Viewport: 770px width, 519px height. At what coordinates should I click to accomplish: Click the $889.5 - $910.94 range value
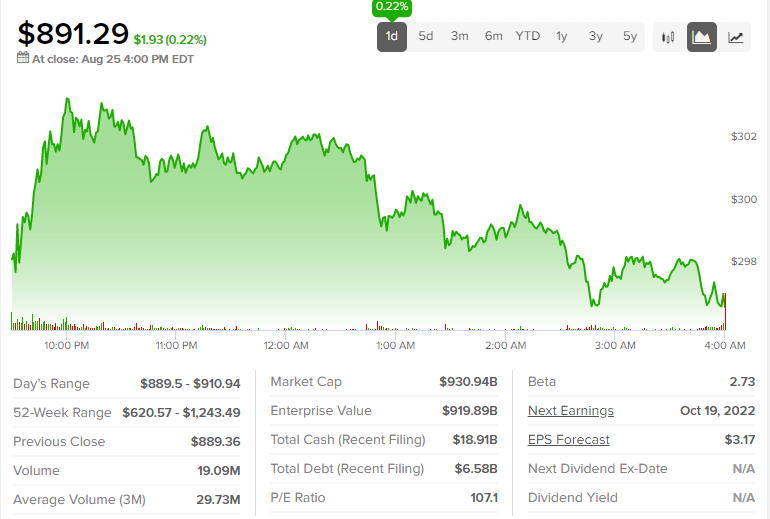tap(190, 383)
